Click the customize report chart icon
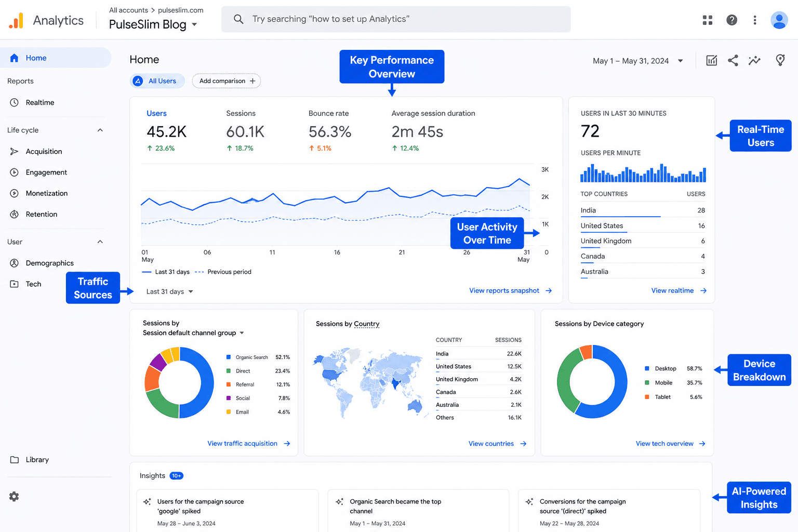Screen dimensions: 798x532 tap(712, 60)
